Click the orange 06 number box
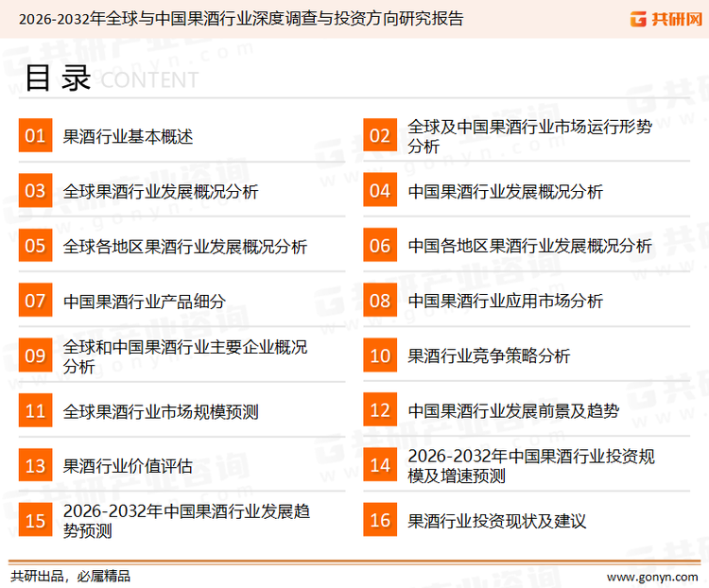The width and height of the screenshot is (709, 588). 380,245
